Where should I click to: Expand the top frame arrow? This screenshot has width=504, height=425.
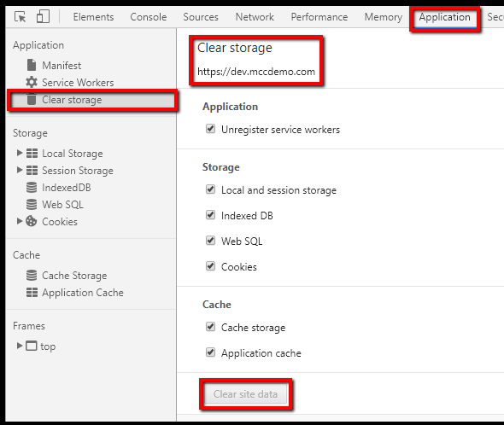20,346
